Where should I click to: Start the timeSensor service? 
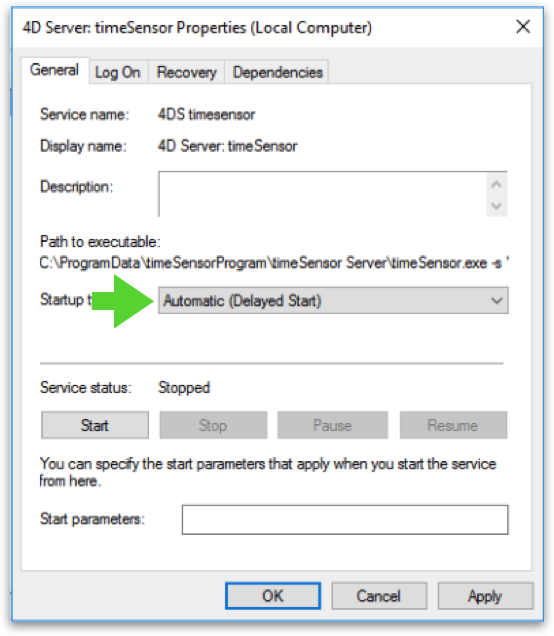pos(95,425)
